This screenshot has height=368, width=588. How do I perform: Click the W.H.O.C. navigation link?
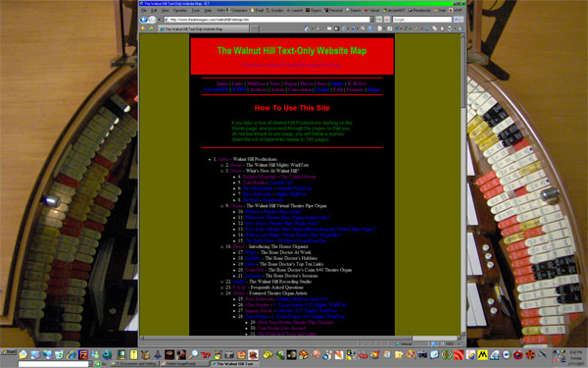click(x=357, y=83)
